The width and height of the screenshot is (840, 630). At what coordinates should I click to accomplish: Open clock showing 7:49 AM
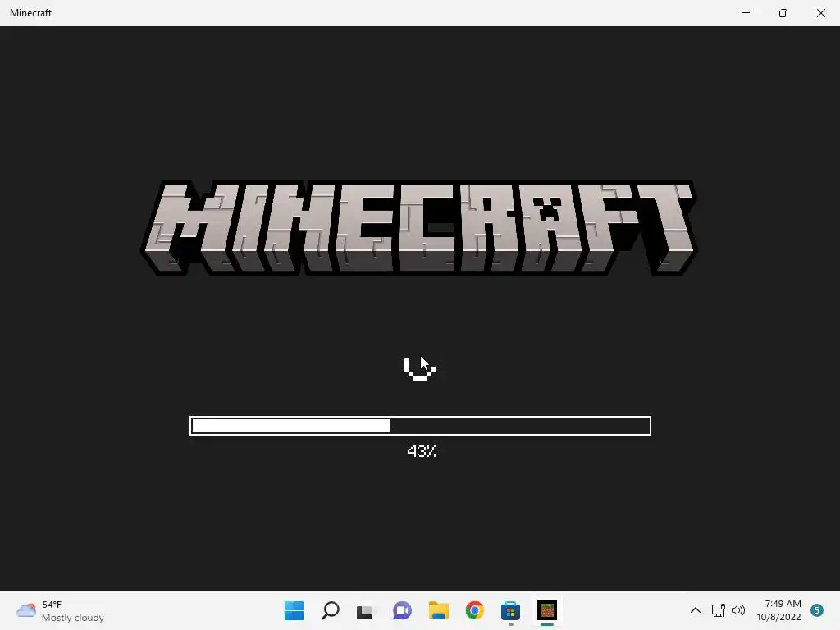783,604
